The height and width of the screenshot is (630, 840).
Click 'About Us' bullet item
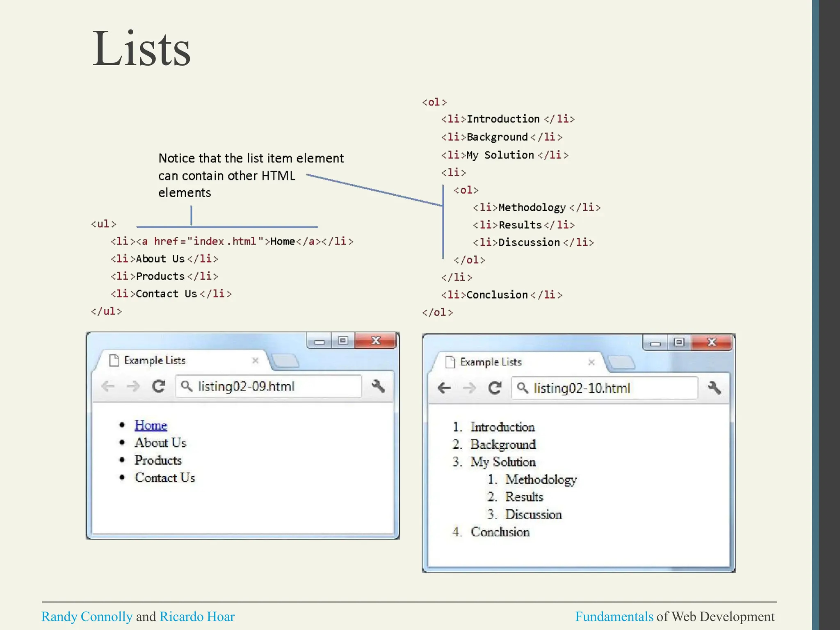160,443
